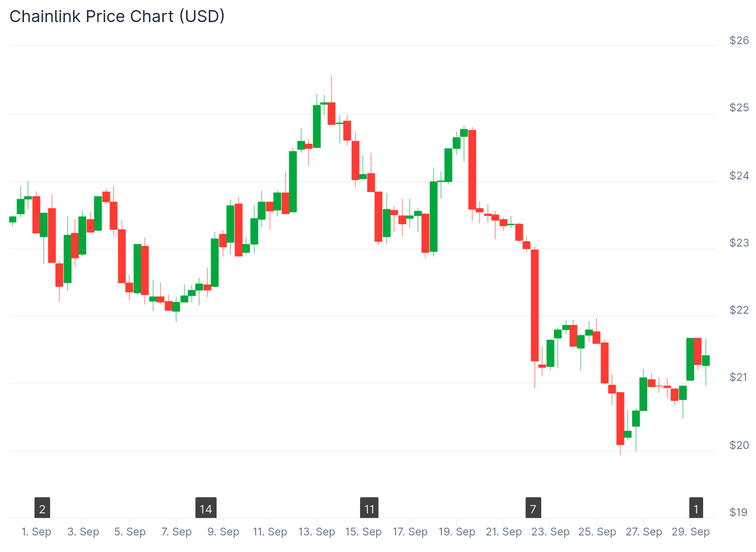Select the $25 price axis label

[x=739, y=108]
